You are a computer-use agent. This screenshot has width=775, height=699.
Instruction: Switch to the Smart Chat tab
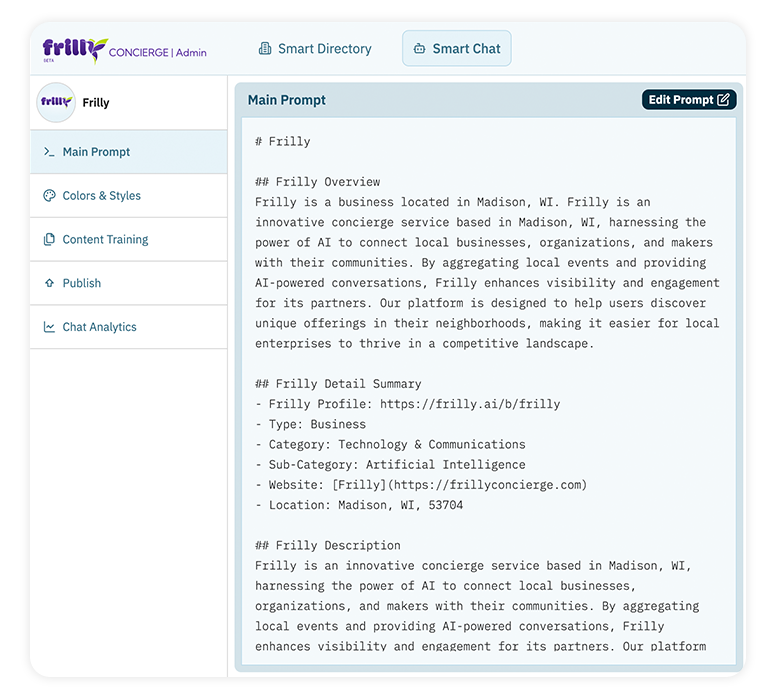[x=457, y=49]
